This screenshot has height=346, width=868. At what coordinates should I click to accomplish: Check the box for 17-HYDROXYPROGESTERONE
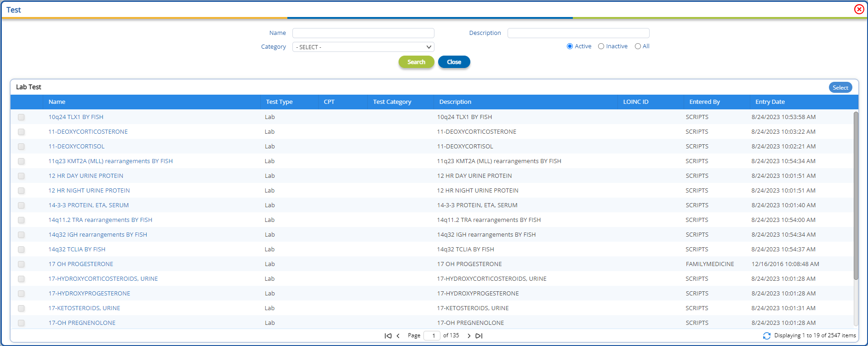coord(21,294)
